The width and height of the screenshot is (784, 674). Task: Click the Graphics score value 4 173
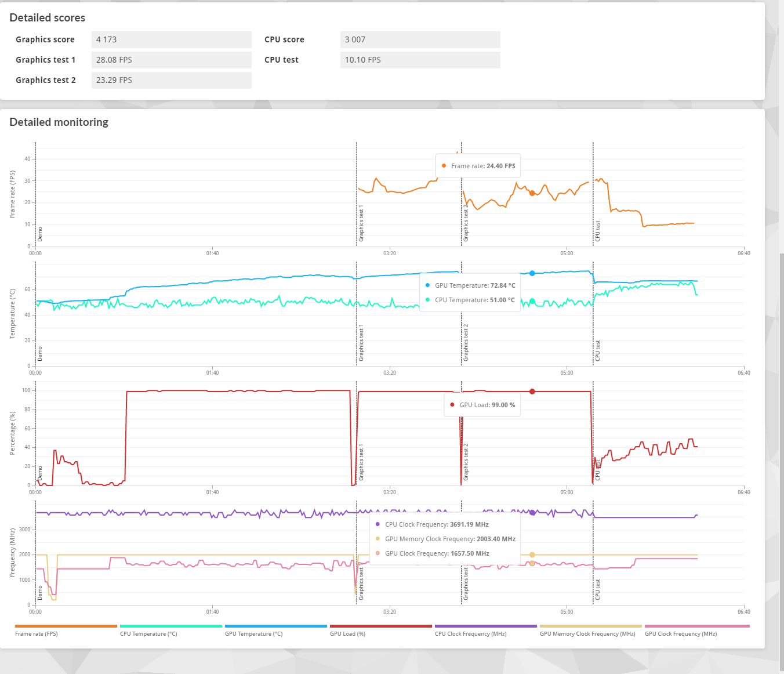pos(172,39)
